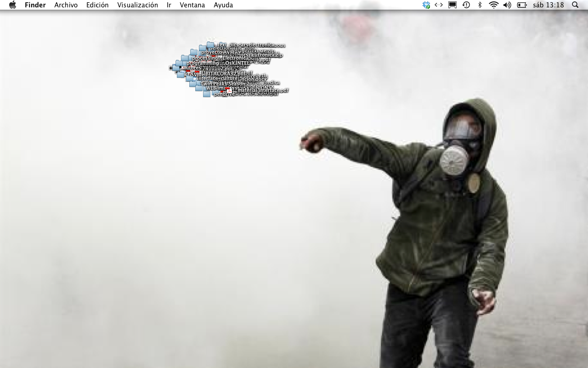Open the Wi-Fi status menu
588x368 pixels.
tap(493, 5)
